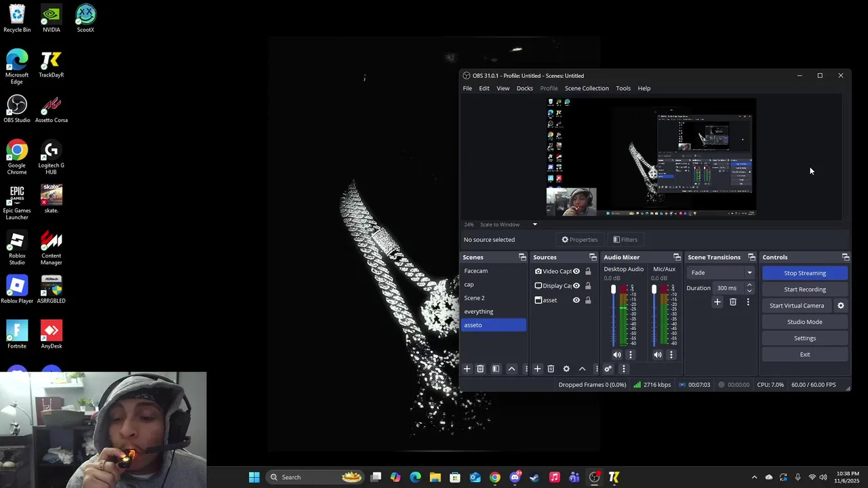Select the asset source row
868x488 pixels.
pyautogui.click(x=563, y=300)
